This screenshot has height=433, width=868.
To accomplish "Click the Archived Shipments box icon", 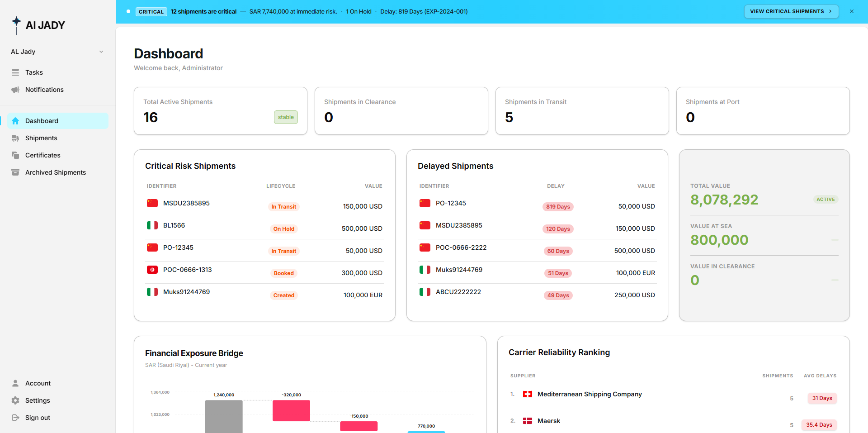I will tap(15, 172).
